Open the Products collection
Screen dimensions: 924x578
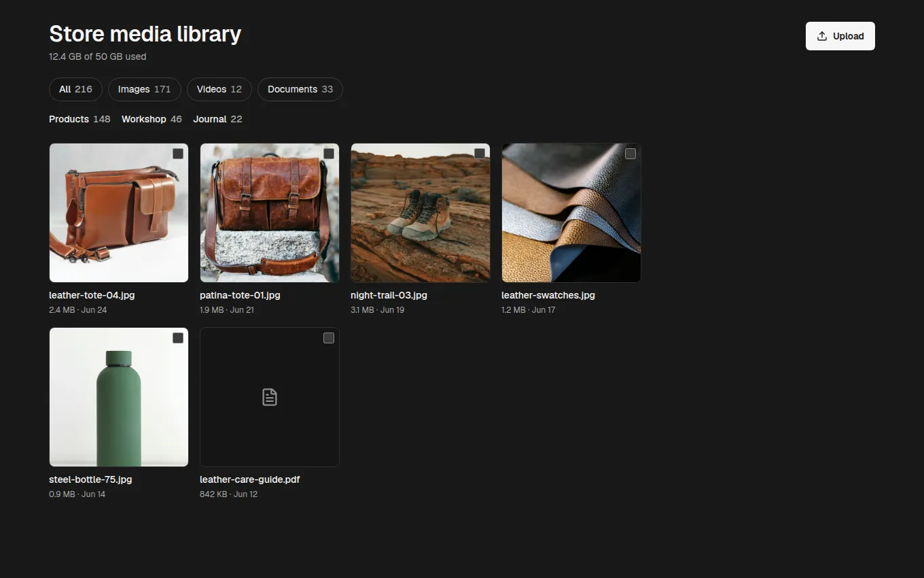coord(79,119)
